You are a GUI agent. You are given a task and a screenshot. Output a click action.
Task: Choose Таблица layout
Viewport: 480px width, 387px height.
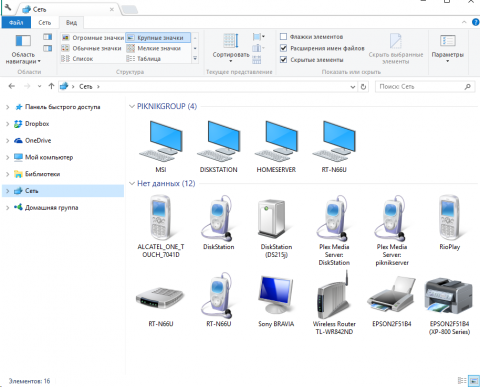144,59
